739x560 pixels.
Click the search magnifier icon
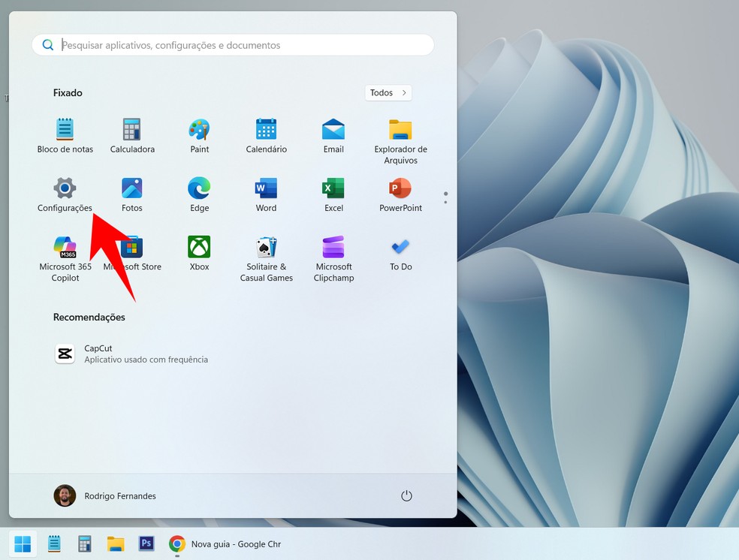pyautogui.click(x=47, y=45)
